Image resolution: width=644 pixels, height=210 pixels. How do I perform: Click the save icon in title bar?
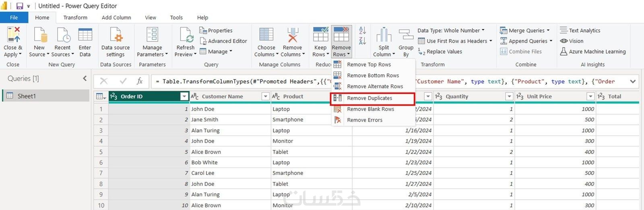click(x=19, y=6)
